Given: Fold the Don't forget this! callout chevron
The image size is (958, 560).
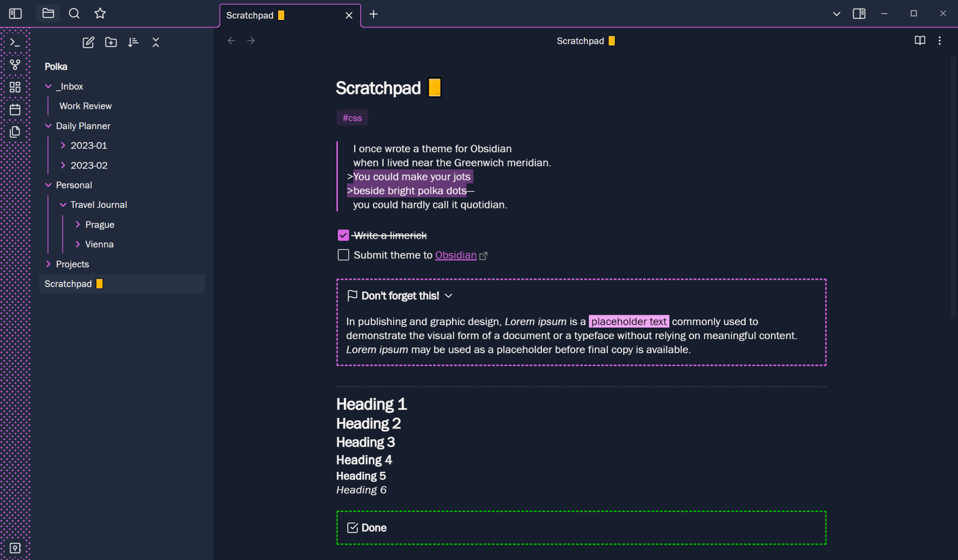Looking at the screenshot, I should [449, 296].
